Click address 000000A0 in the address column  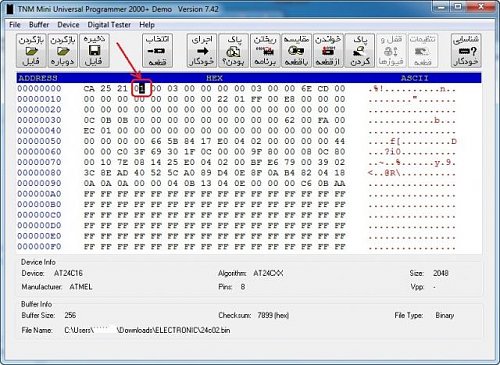39,194
